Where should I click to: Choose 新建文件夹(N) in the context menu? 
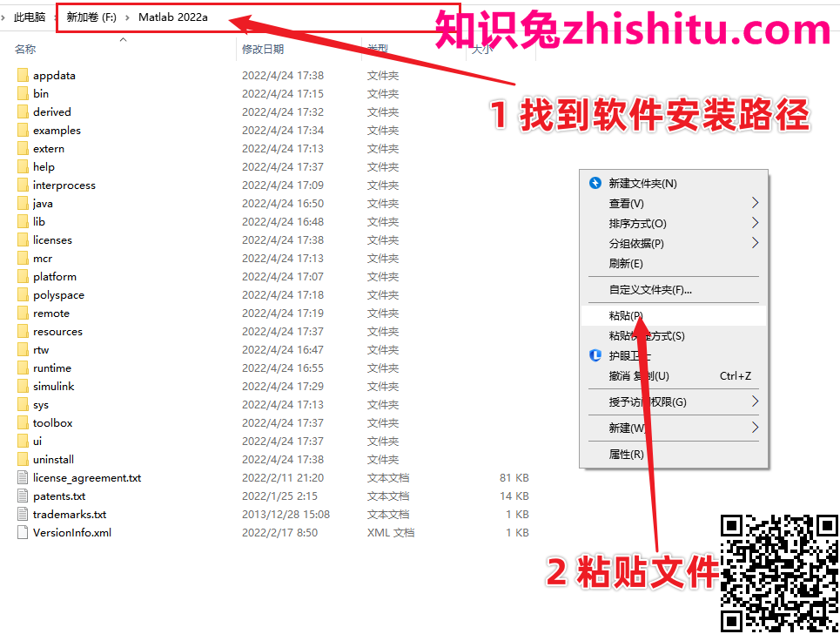pyautogui.click(x=674, y=183)
